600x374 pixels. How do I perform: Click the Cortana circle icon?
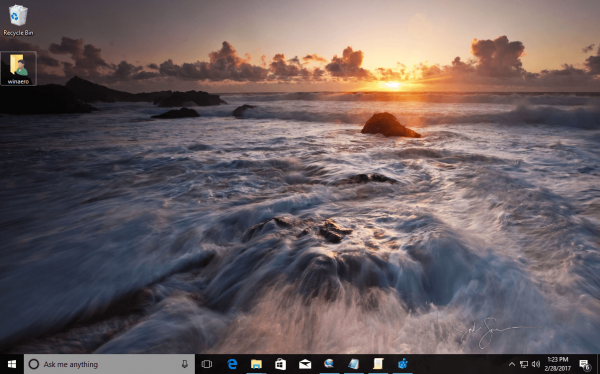(34, 364)
